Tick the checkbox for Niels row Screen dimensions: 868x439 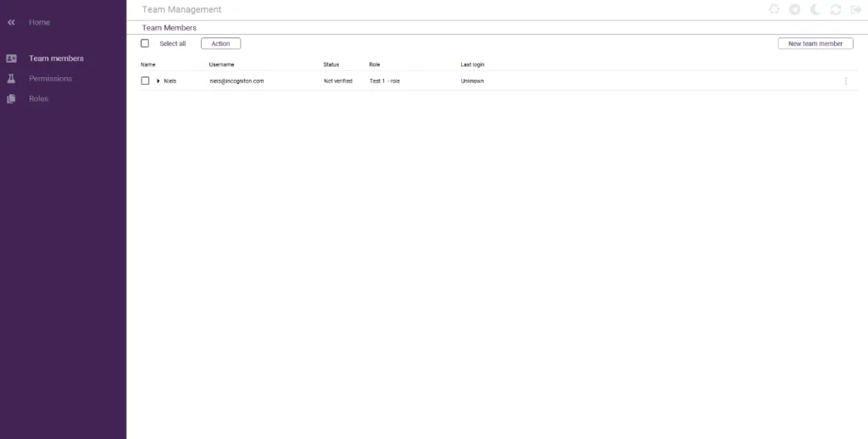pos(145,81)
